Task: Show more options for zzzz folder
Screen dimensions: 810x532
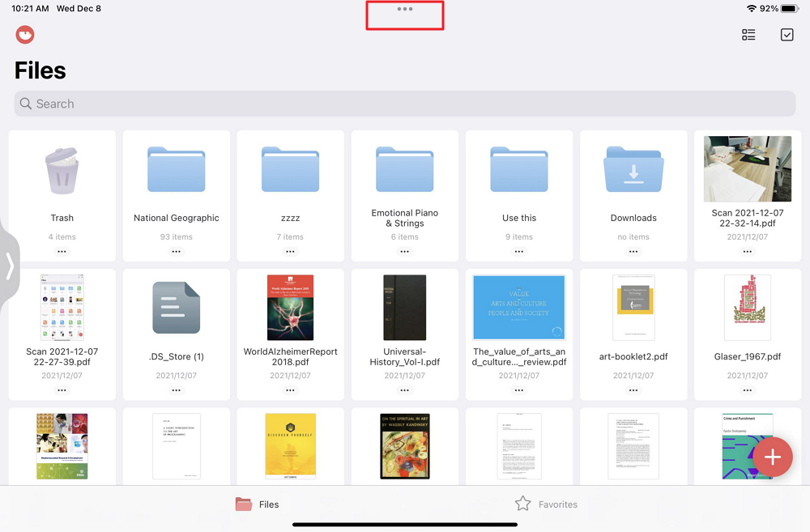Action: (x=290, y=252)
